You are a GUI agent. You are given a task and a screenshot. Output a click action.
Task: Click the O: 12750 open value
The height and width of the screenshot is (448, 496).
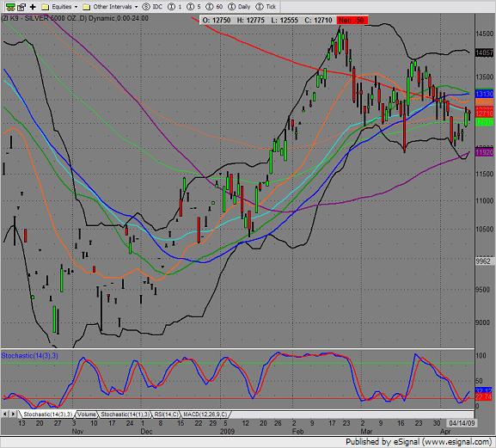coord(217,21)
